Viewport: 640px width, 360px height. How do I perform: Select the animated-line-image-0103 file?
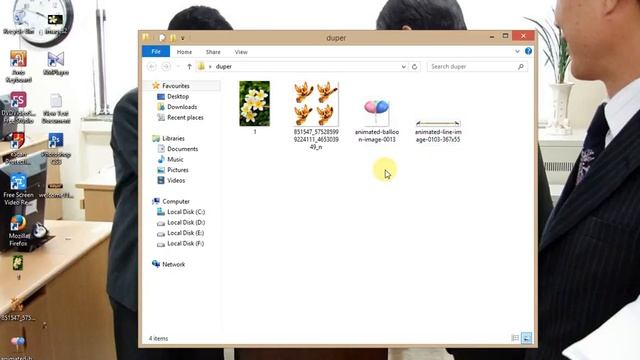pos(438,131)
